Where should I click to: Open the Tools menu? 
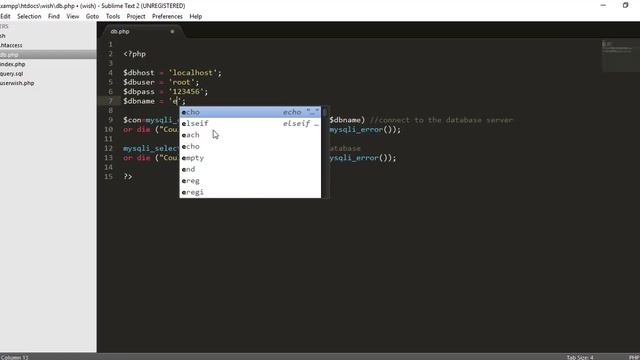point(113,16)
